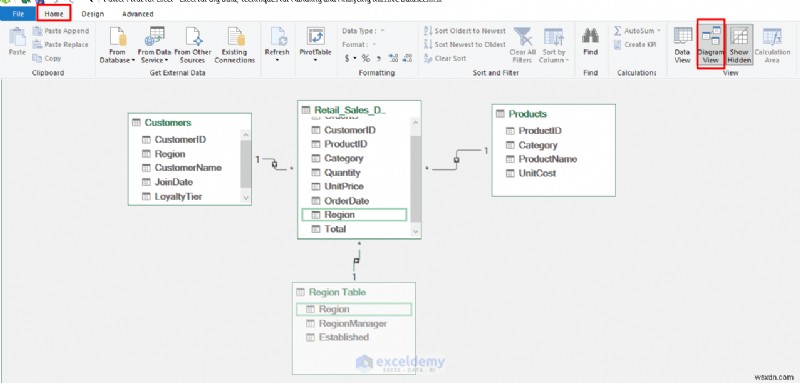Select the Retail_Sales_D table header

[x=350, y=110]
